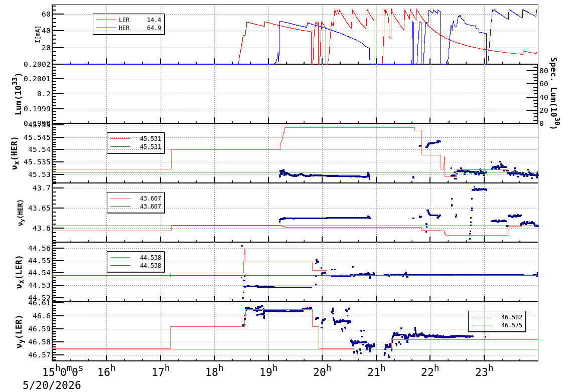Click the LER 14.4 legend entry
Image resolution: width=579 pixels, height=392 pixels.
[128, 20]
